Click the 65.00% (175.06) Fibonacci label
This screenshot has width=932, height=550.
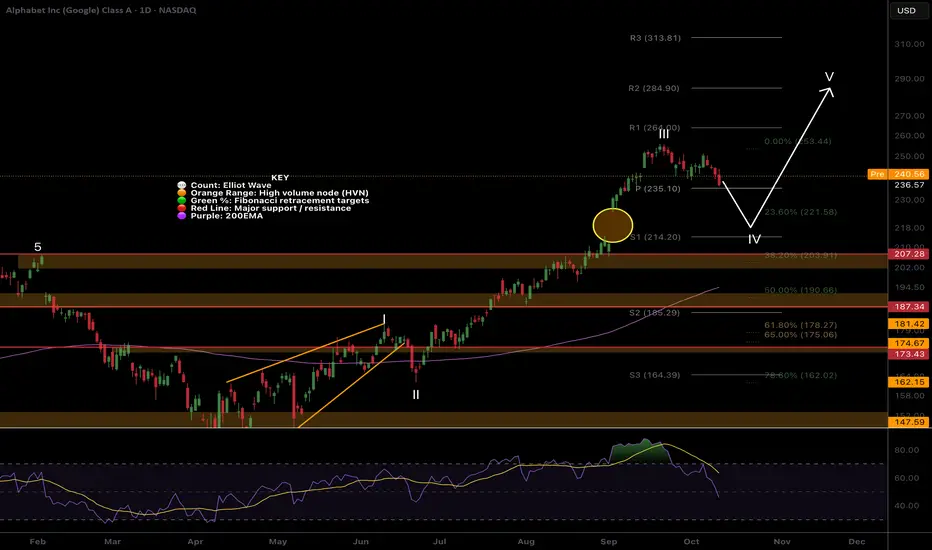[801, 335]
